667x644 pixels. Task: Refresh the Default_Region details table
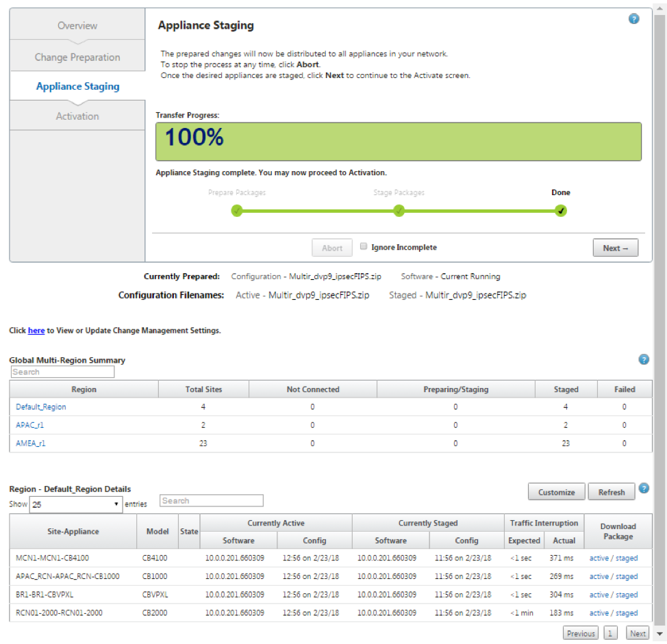[x=612, y=492]
